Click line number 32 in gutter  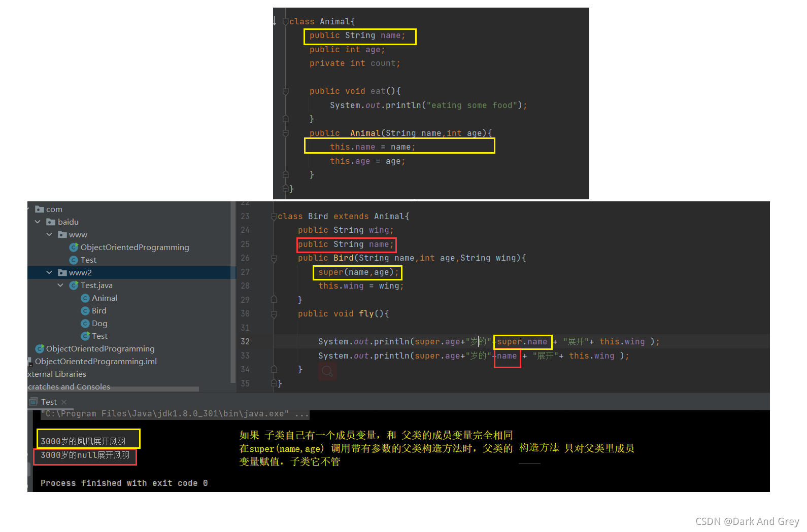pos(245,342)
